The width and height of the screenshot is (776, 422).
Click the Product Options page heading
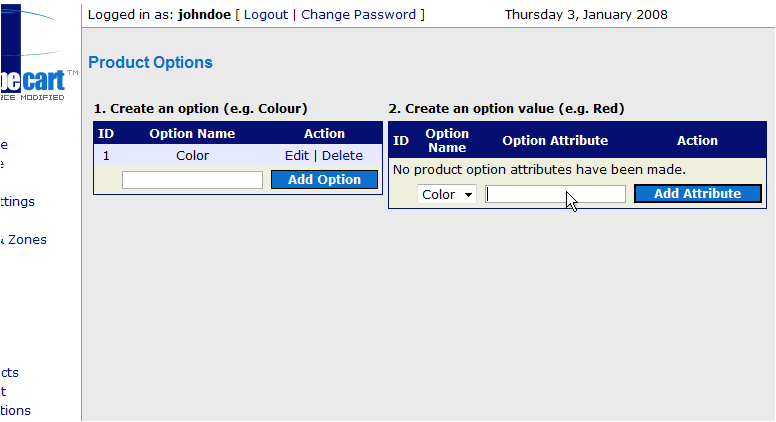[x=150, y=62]
